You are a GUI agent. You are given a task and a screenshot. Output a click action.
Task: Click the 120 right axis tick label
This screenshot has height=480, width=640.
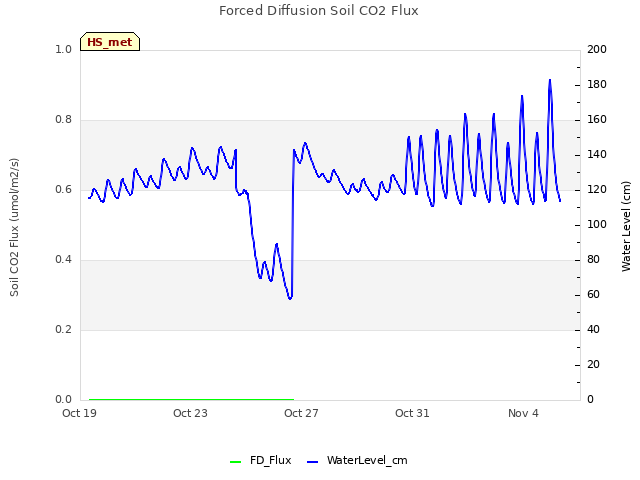[x=597, y=189]
